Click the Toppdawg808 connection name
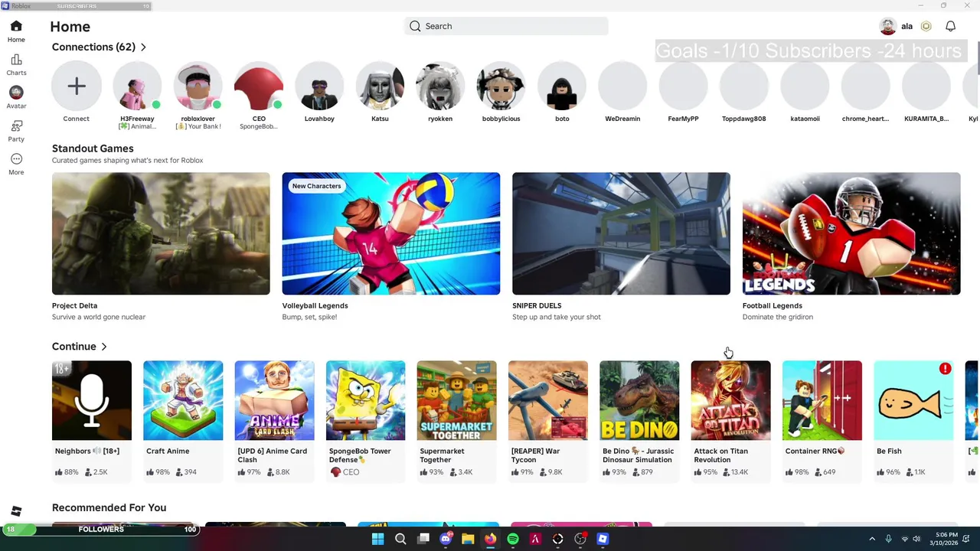Viewport: 980px width, 551px height. coord(744,119)
